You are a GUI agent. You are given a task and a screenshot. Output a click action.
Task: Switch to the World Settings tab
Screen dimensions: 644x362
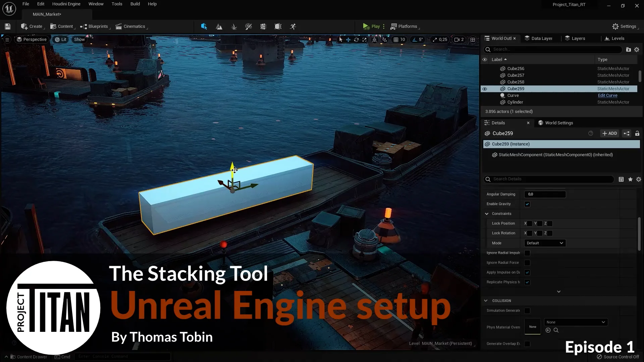[x=558, y=123]
